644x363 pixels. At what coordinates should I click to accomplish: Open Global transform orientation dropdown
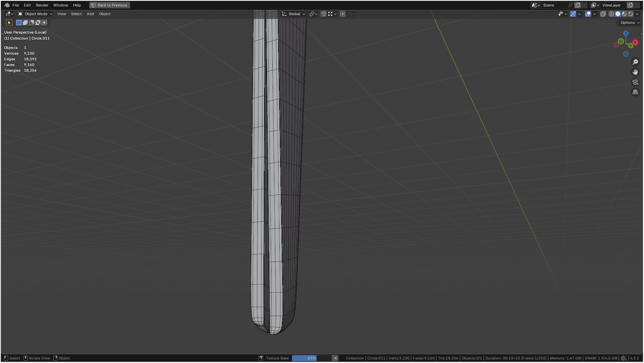[293, 14]
